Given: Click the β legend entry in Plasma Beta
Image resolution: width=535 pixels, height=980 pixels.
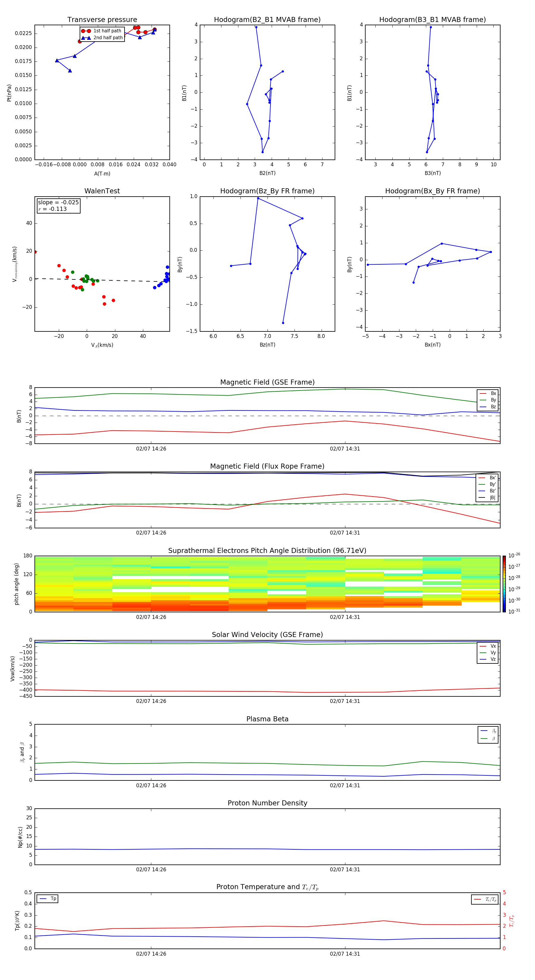Looking at the screenshot, I should pyautogui.click(x=488, y=739).
